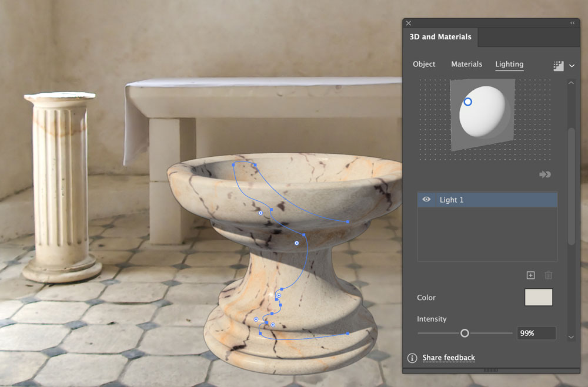Select the Lighting tab
This screenshot has height=387, width=588.
[509, 64]
